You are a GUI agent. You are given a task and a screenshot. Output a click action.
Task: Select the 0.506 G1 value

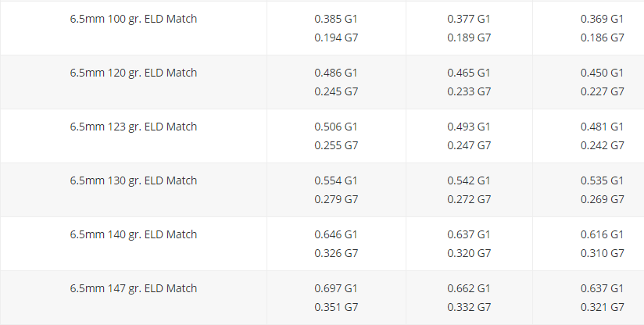pyautogui.click(x=336, y=127)
